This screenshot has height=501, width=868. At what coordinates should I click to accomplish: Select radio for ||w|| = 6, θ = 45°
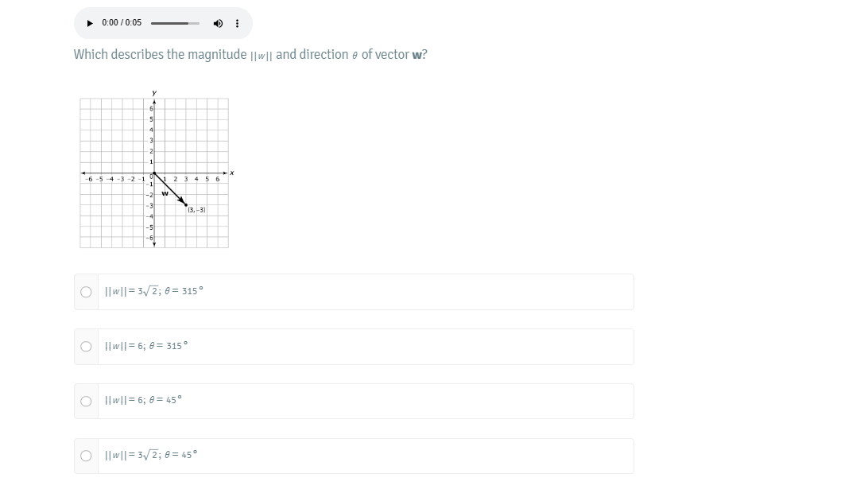point(86,402)
